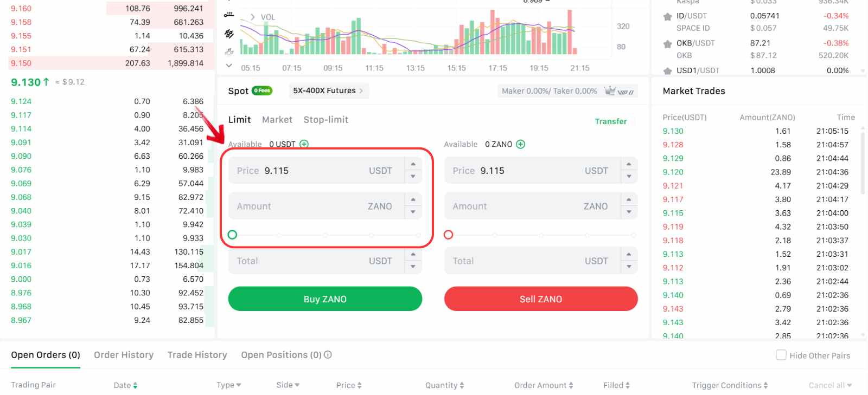Click the chart pattern icon below the drawing tools
The image size is (868, 395).
[x=229, y=51]
